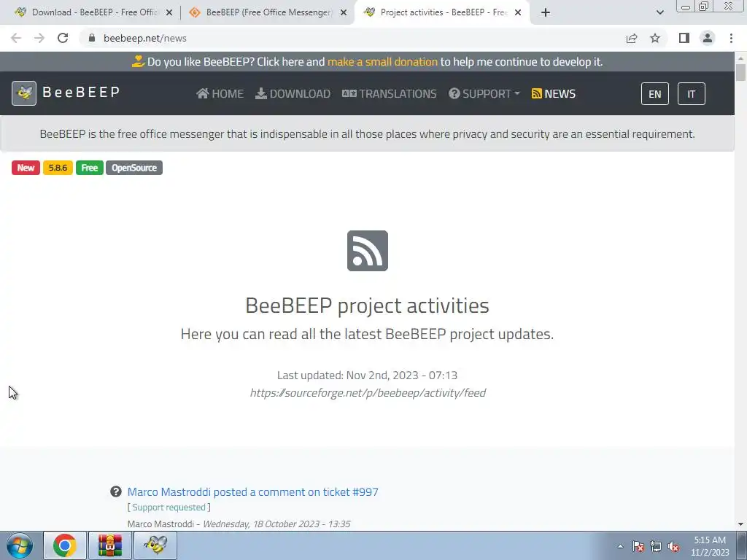The image size is (747, 560).
Task: Click the browser back arrow
Action: click(x=16, y=38)
